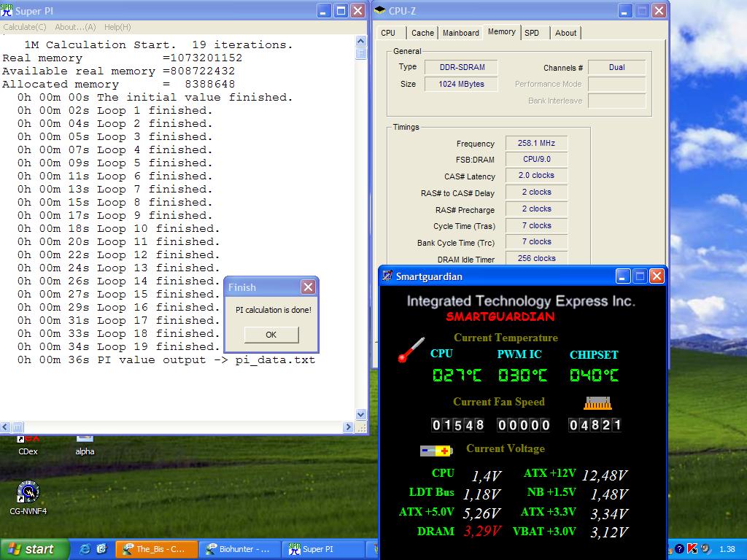Click the CPU-Z title bar chip icon
Viewport: 747px width, 560px height.
(379, 10)
